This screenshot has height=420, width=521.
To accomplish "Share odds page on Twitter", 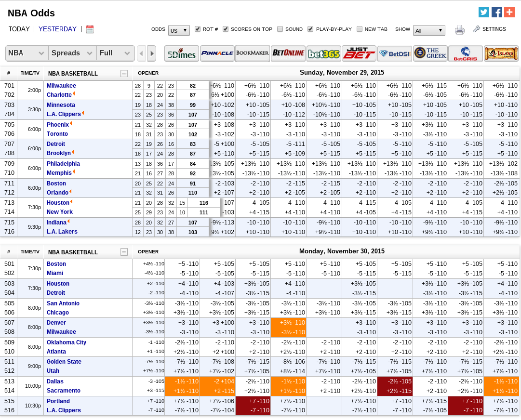I will [x=483, y=12].
